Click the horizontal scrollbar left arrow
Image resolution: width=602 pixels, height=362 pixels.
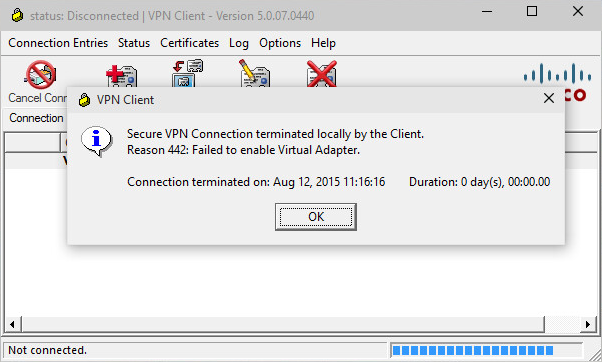point(12,324)
